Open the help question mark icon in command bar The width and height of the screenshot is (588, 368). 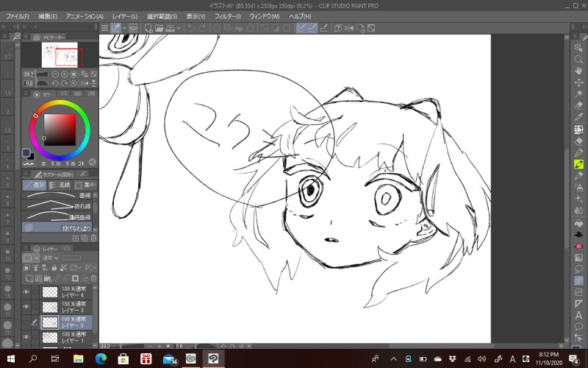point(338,28)
